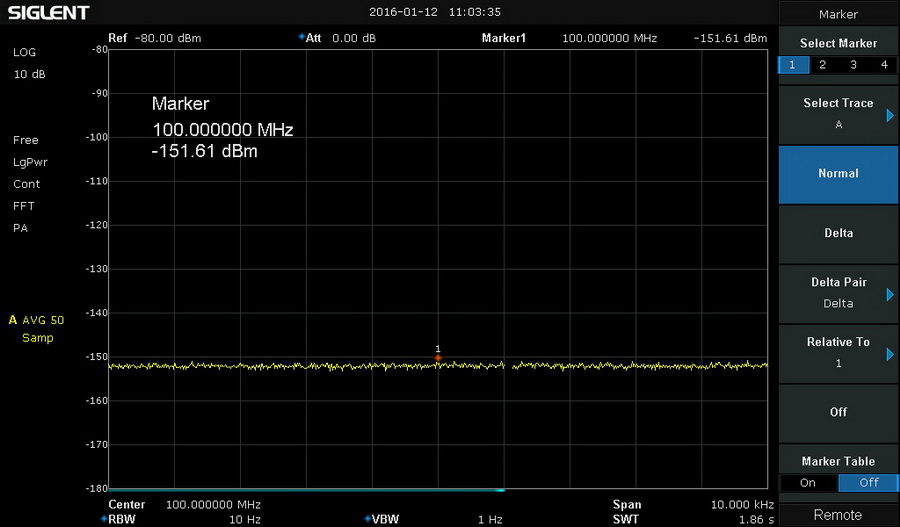Select marker number 4
Viewport: 900px width, 527px height.
click(x=884, y=65)
